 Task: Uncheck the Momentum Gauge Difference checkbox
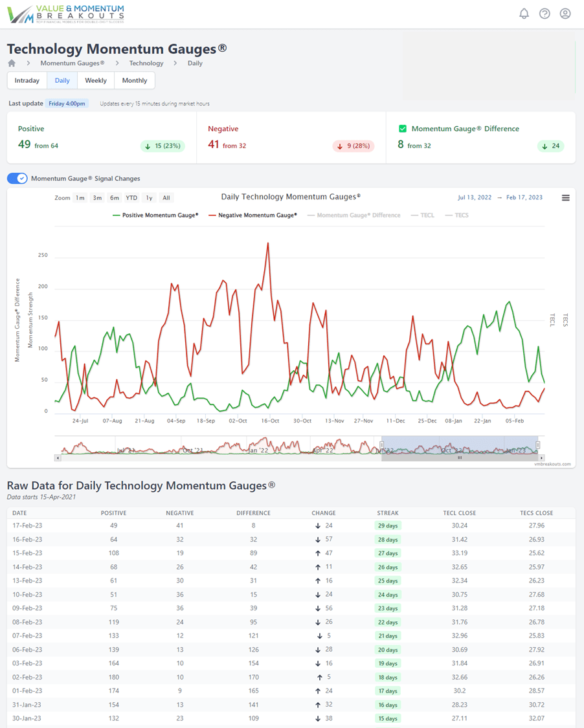[x=403, y=129]
